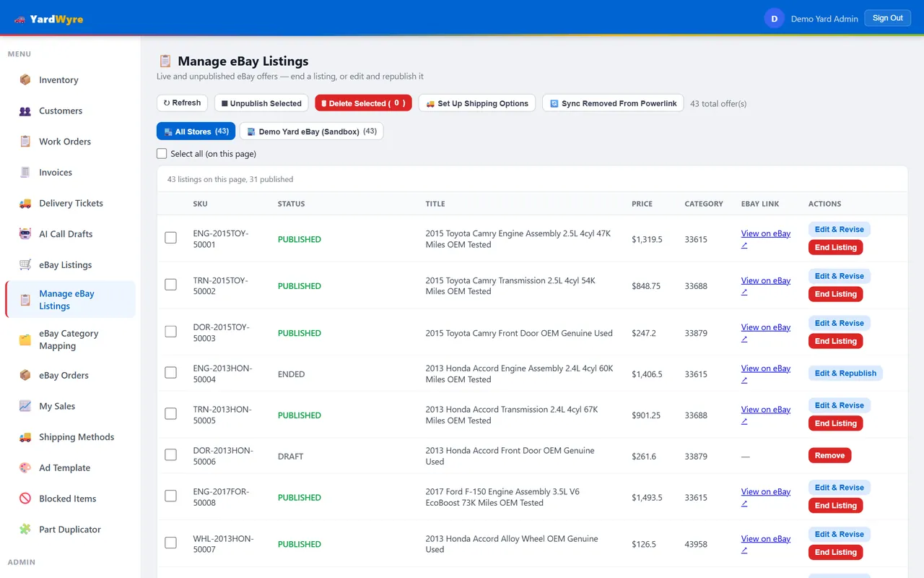Open external link icon for WHL-2013HON-50007
Viewport: 924px width, 578px height.
pos(744,551)
